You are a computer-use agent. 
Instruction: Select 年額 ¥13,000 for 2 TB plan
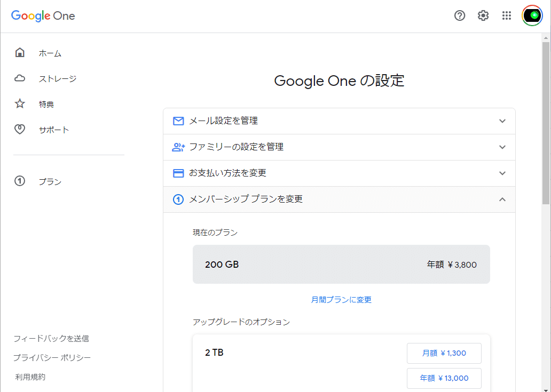[444, 378]
